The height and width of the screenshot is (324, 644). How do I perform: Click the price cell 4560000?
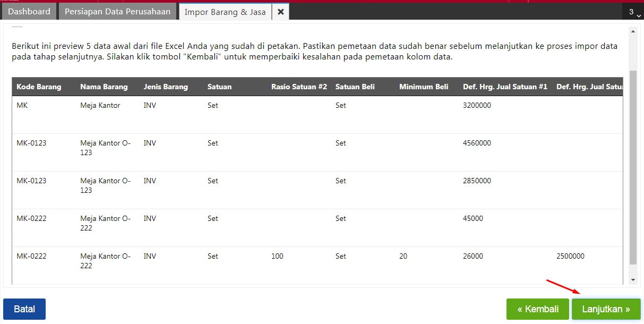coord(477,143)
